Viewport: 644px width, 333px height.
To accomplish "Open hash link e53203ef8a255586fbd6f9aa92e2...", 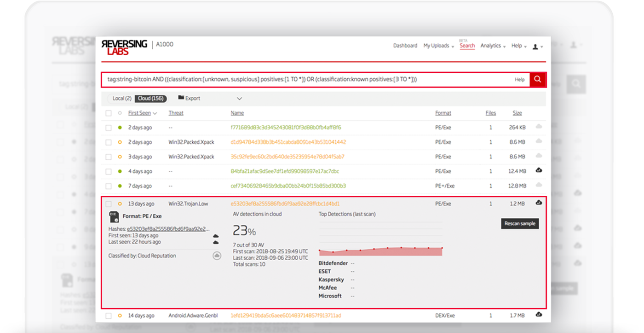I will (168, 229).
